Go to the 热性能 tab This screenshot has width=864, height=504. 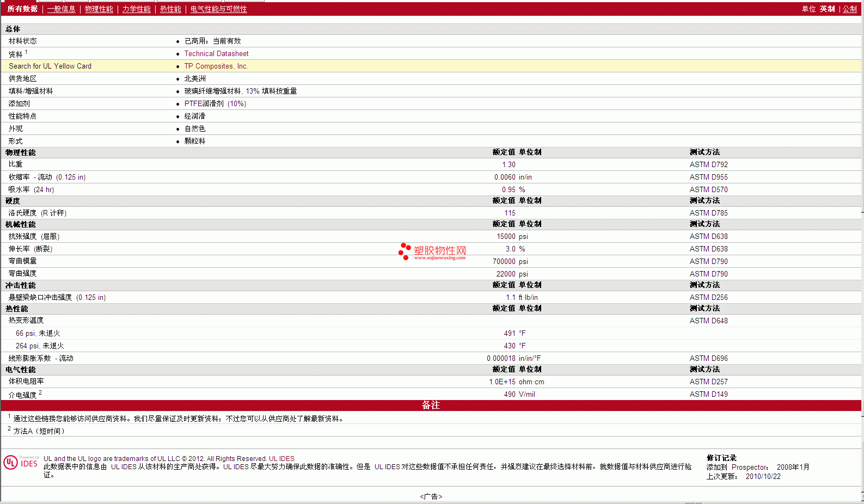[170, 9]
